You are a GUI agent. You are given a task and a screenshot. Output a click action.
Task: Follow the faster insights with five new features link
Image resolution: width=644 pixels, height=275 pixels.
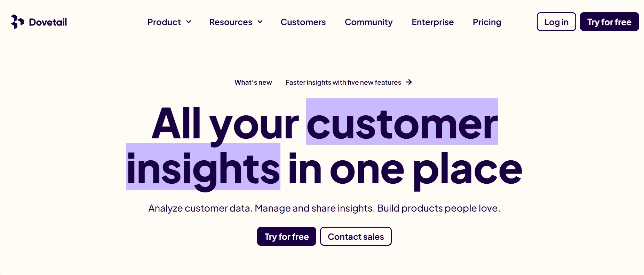pyautogui.click(x=343, y=82)
